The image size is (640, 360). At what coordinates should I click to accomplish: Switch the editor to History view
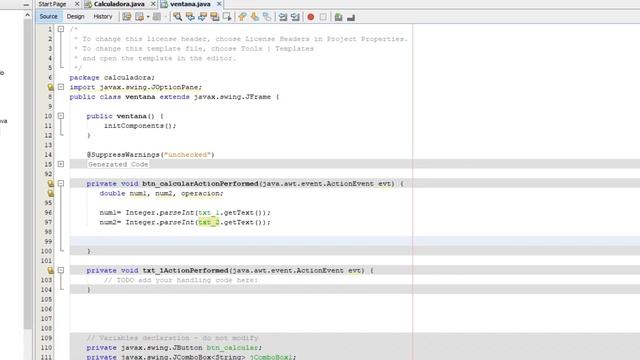click(103, 17)
